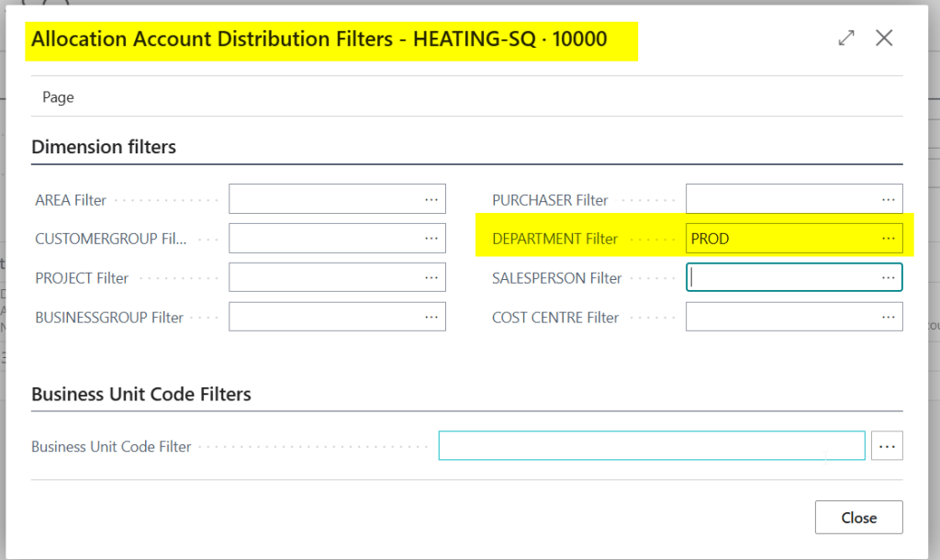The width and height of the screenshot is (940, 560).
Task: Focus the Business Unit Code Filter input
Action: pyautogui.click(x=651, y=446)
